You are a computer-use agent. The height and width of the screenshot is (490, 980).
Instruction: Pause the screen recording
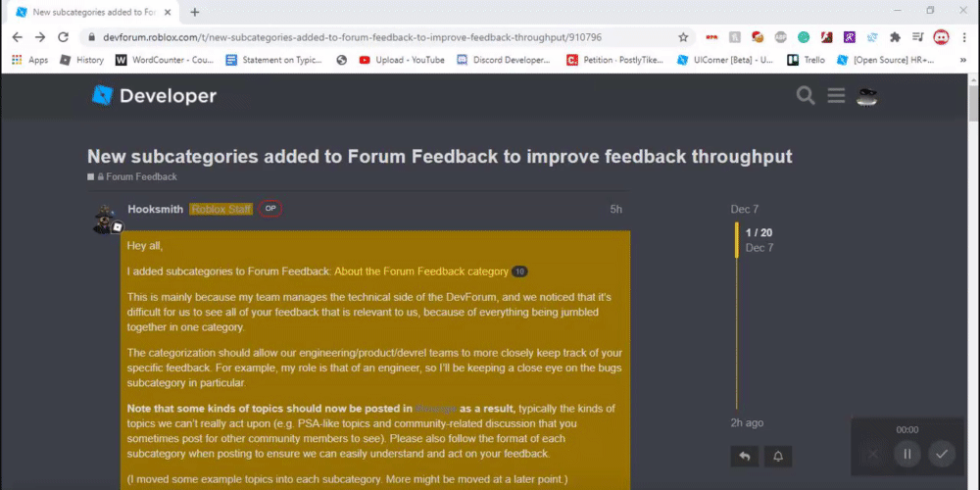tap(907, 455)
